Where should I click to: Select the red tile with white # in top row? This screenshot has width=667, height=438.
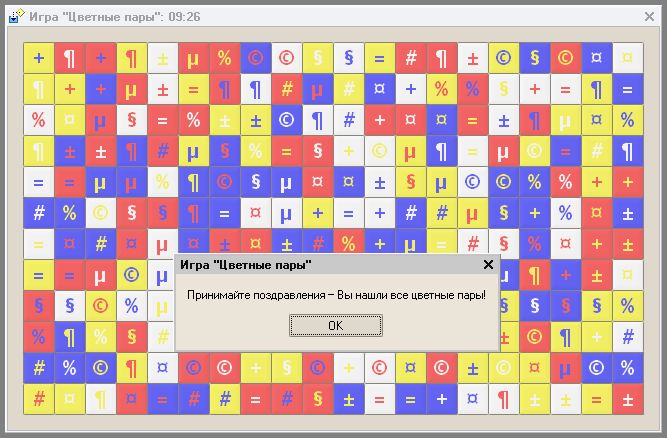pos(410,58)
